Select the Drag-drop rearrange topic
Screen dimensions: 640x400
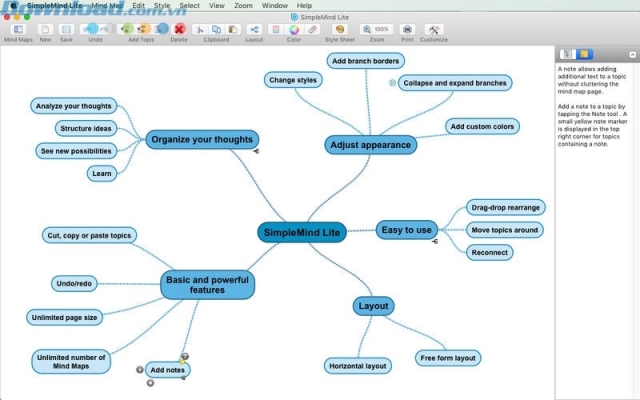pos(506,207)
